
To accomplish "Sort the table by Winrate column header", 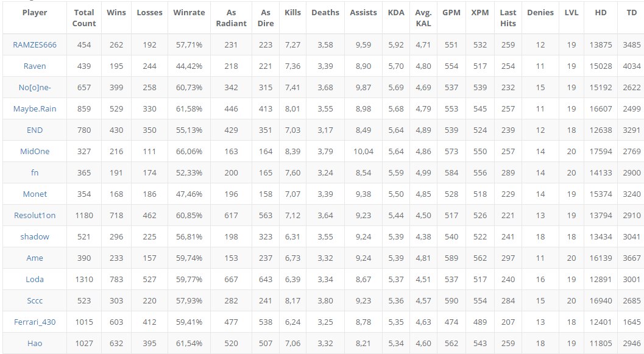I will click(188, 12).
